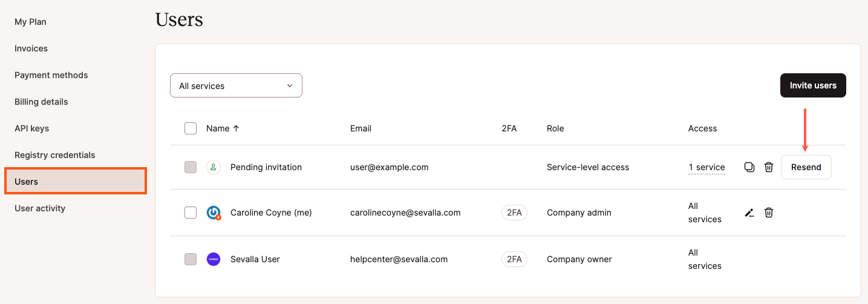Viewport: 868px width, 304px height.
Task: Toggle the select-all checkbox in header
Action: (x=191, y=128)
